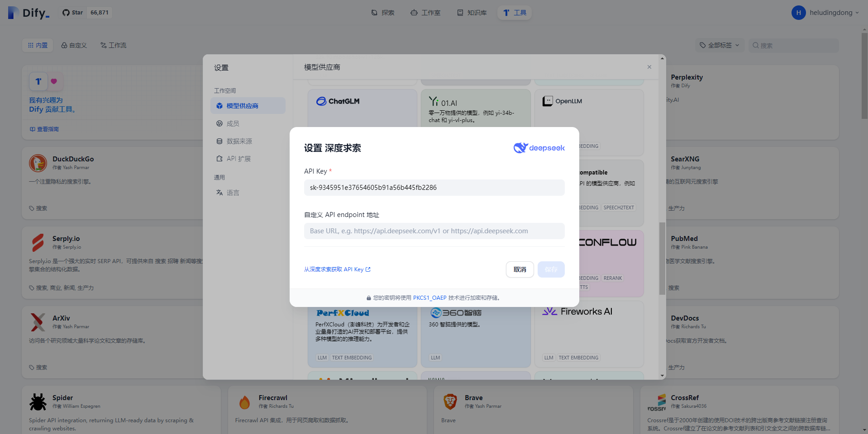This screenshot has height=434, width=868.
Task: Click the 我有兴趣为 Dify 贡献工具 text
Action: coord(52,105)
